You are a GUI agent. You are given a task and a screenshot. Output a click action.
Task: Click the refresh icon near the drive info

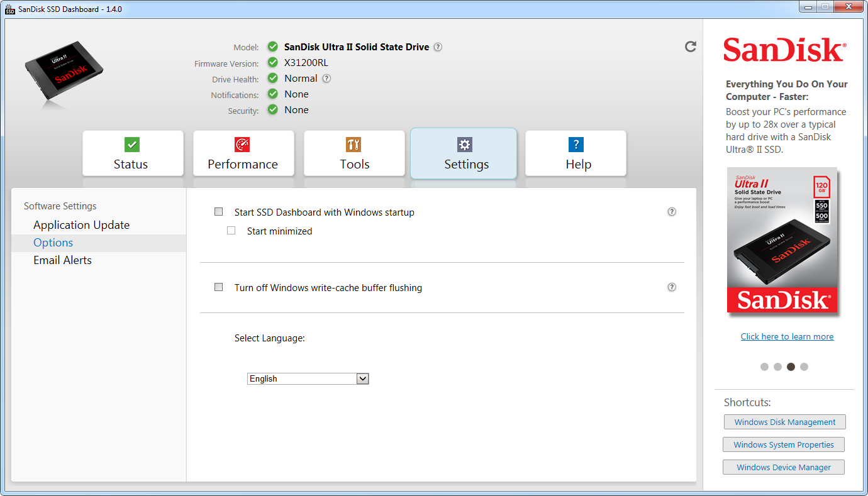point(691,47)
